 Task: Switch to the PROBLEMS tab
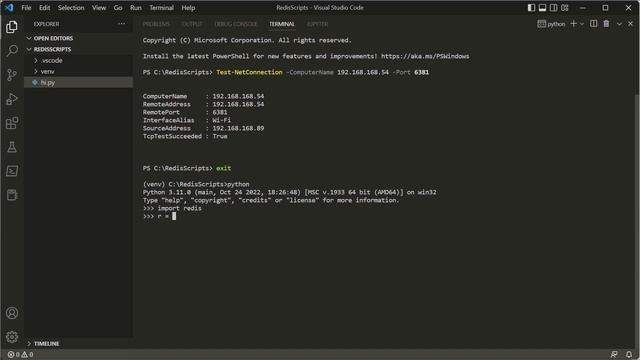click(x=156, y=24)
